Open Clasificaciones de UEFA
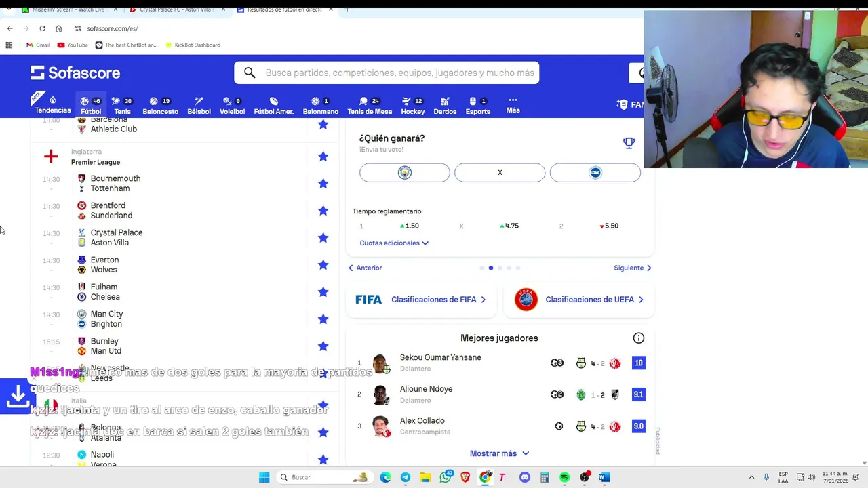The image size is (868, 488). coord(578,300)
